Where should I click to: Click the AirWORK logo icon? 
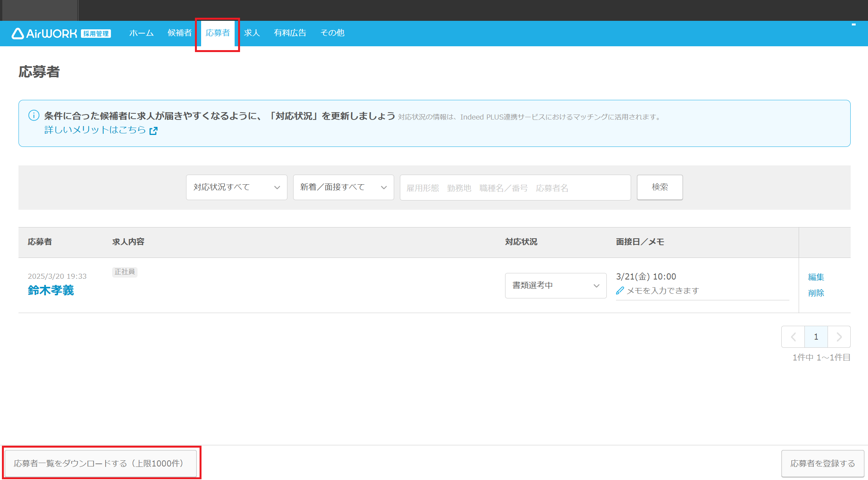tap(18, 34)
